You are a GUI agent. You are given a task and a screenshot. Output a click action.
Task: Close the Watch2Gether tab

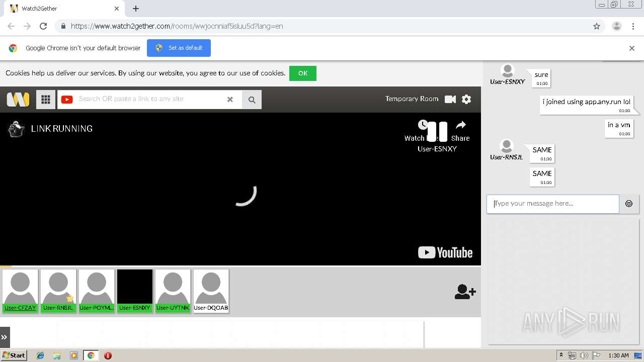click(117, 9)
